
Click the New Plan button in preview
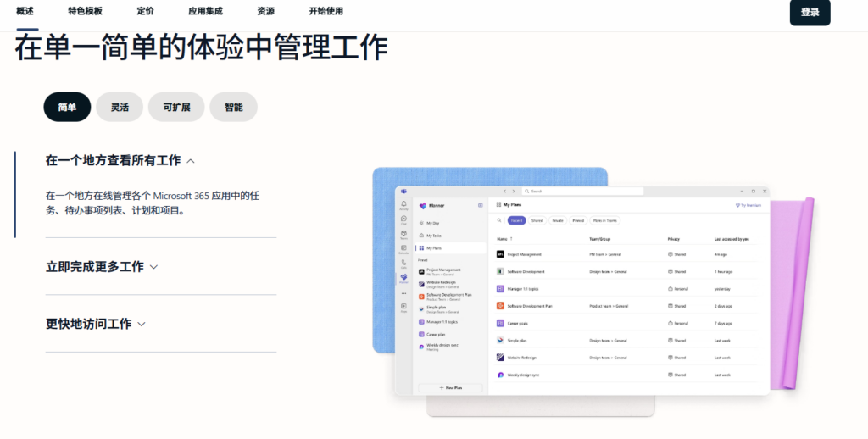pos(450,388)
